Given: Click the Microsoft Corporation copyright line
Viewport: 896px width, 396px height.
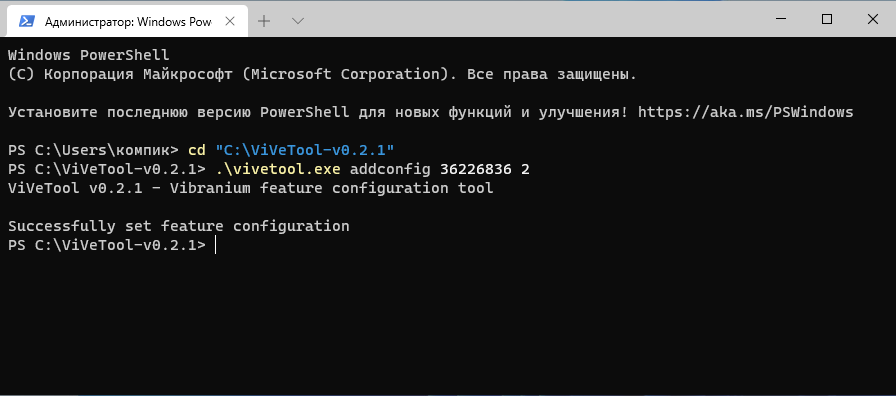Looking at the screenshot, I should [x=322, y=74].
